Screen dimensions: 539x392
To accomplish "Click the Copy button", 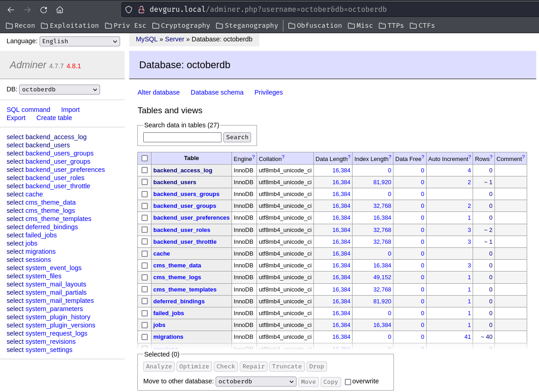I will click(x=330, y=382).
